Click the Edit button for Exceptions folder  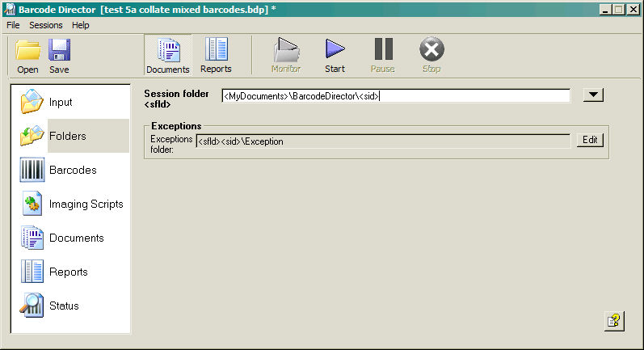coord(590,140)
